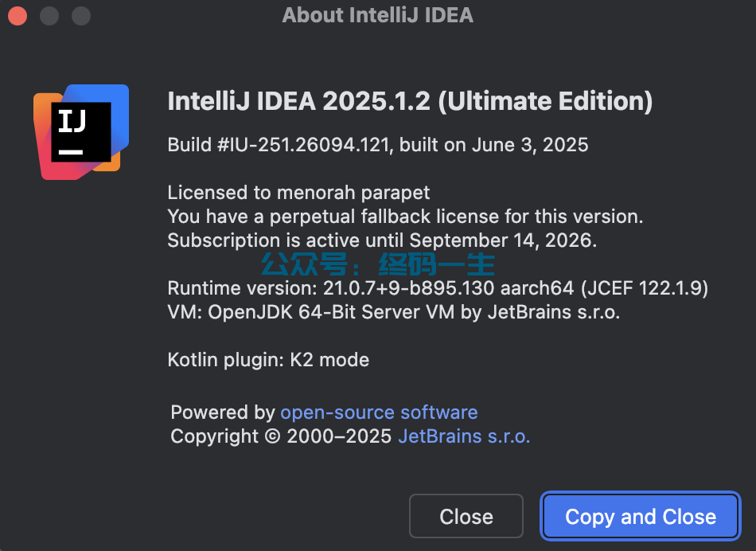756x551 pixels.
Task: Click the Copyright © 2000–2025 text
Action: click(281, 436)
